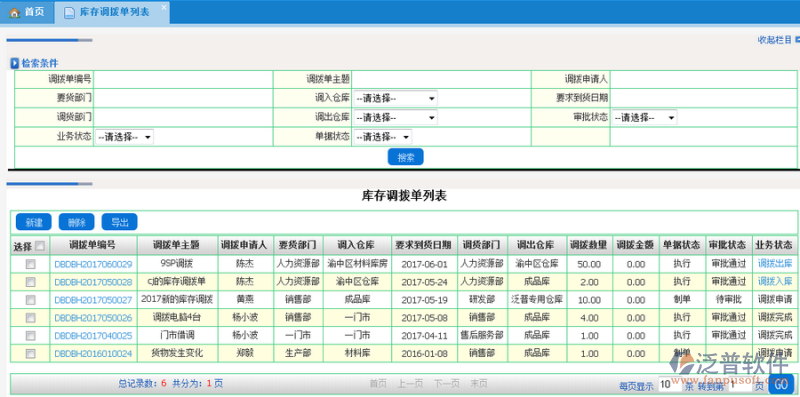Open order DBDBH2017050028 link

pyautogui.click(x=93, y=282)
